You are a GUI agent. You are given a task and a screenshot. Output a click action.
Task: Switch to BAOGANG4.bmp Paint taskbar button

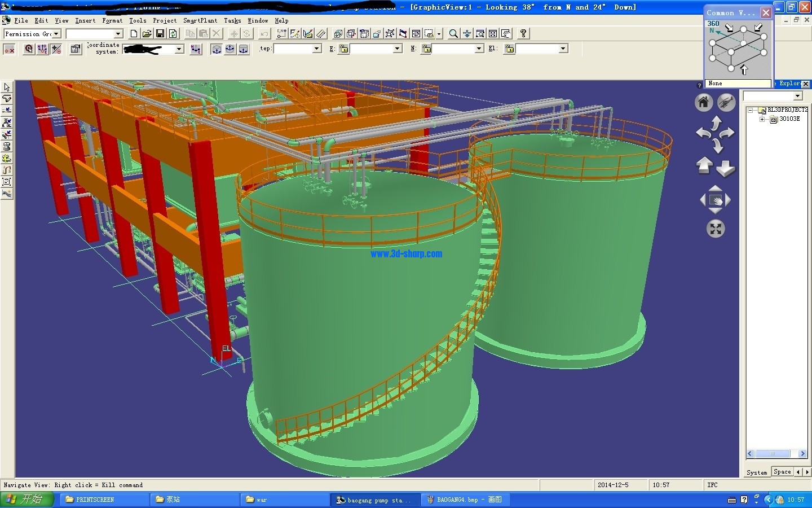(465, 500)
